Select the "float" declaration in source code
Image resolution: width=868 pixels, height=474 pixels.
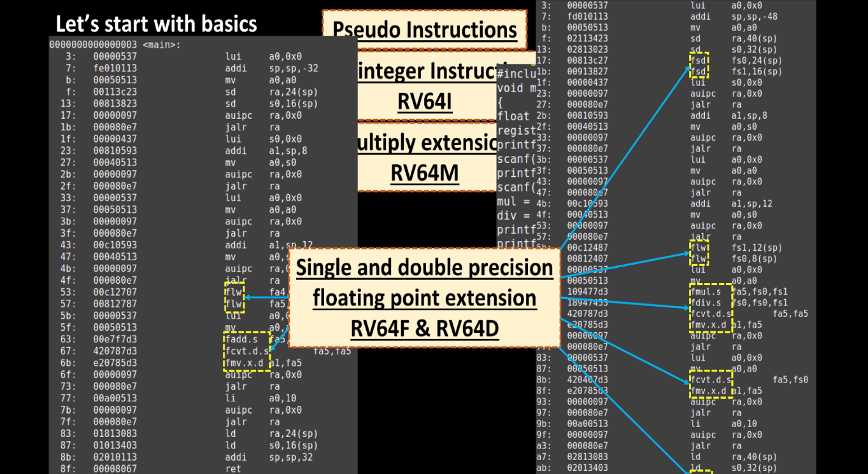click(513, 116)
